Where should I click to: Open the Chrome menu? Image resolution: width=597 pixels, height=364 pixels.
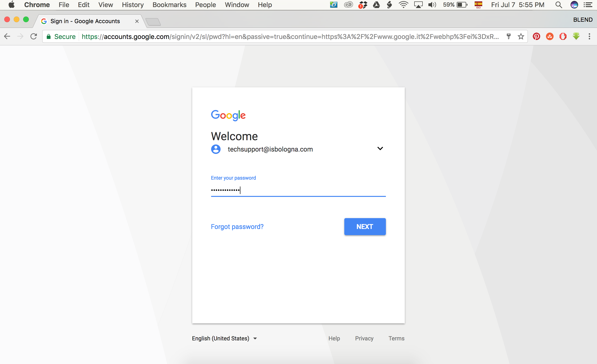click(37, 5)
